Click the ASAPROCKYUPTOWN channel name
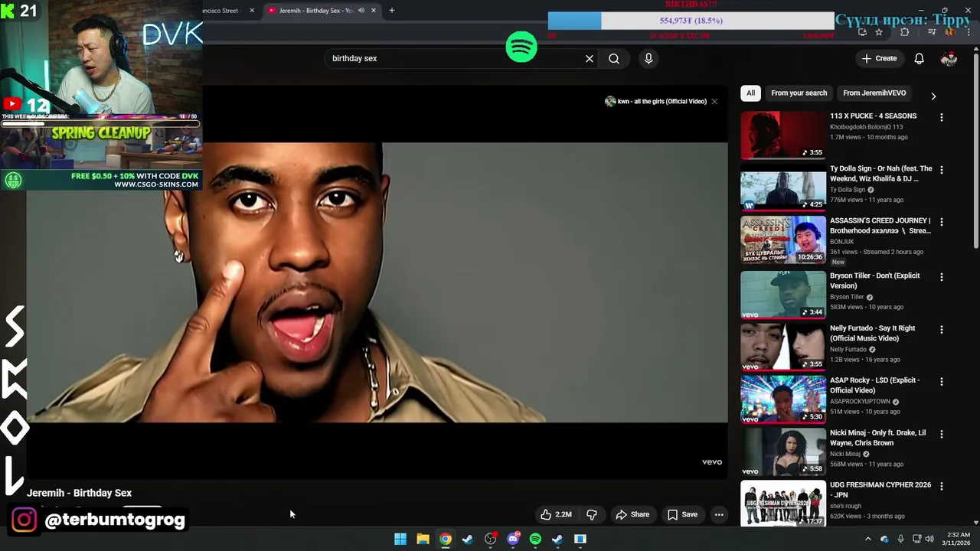 pyautogui.click(x=860, y=401)
